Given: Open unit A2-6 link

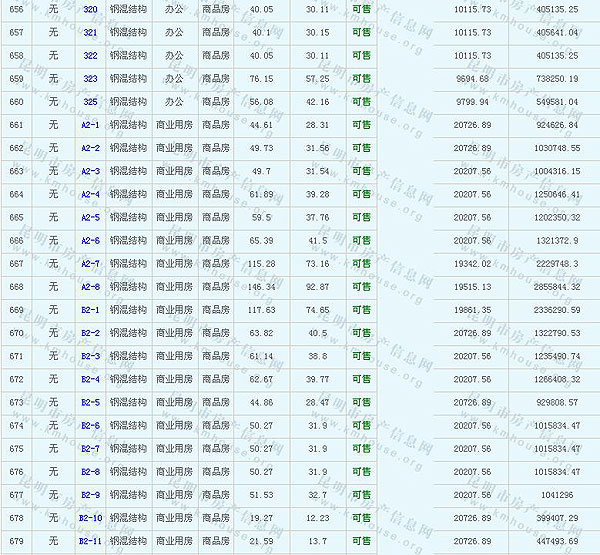Looking at the screenshot, I should tap(90, 240).
